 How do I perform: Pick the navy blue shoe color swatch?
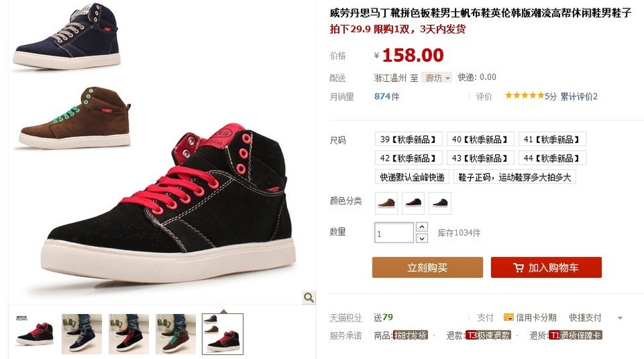pos(440,203)
